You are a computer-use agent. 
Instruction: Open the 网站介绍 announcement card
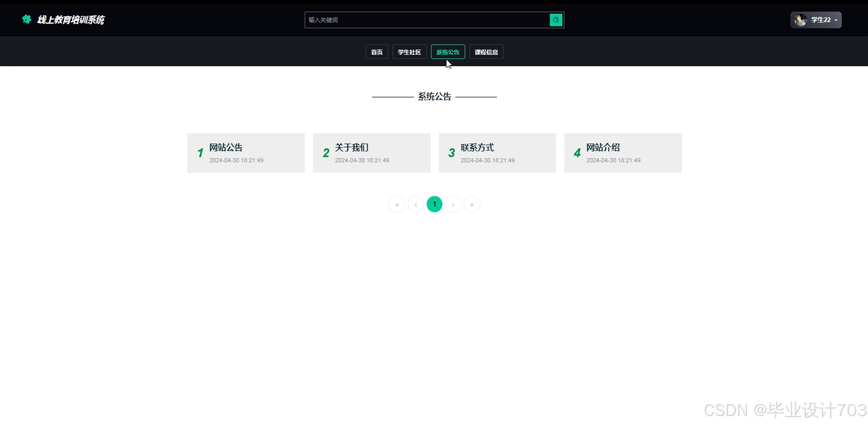(x=623, y=153)
